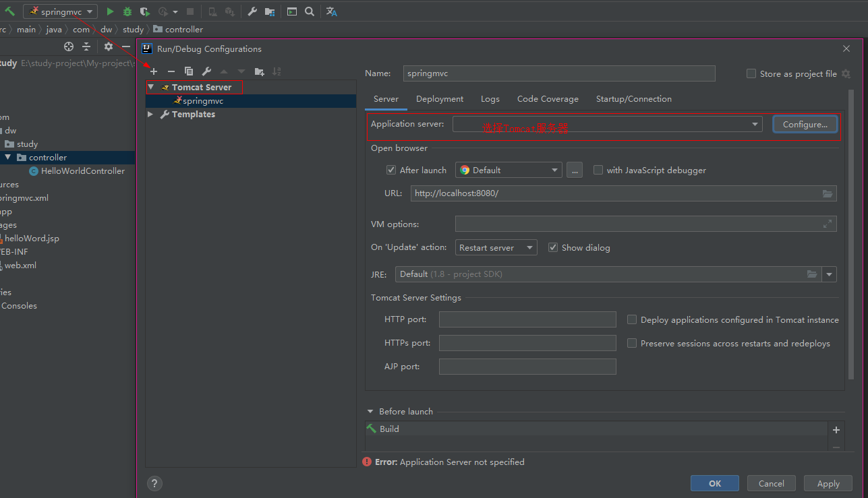Open the wrench settings icon in the main toolbar
This screenshot has width=868, height=498.
pyautogui.click(x=252, y=11)
